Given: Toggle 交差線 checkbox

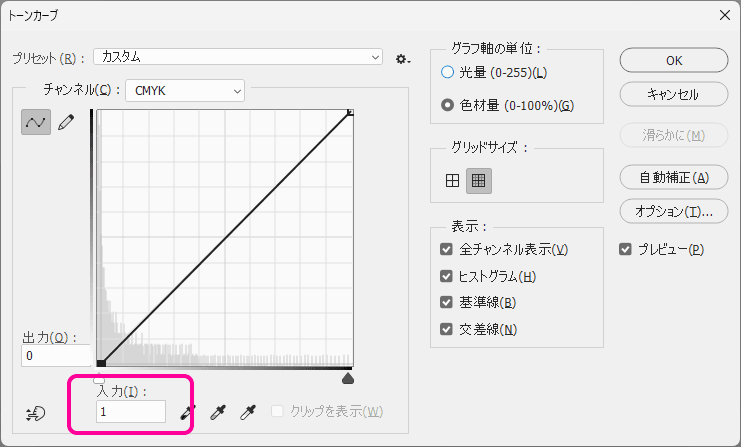Looking at the screenshot, I should click(446, 329).
